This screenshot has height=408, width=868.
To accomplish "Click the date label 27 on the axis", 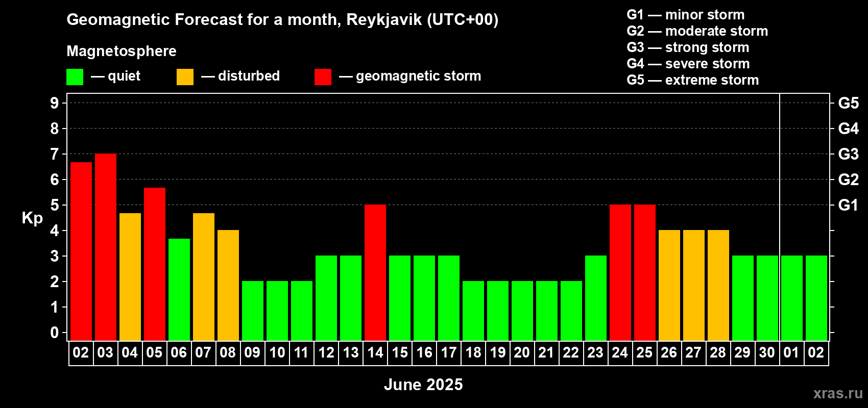I will click(694, 353).
